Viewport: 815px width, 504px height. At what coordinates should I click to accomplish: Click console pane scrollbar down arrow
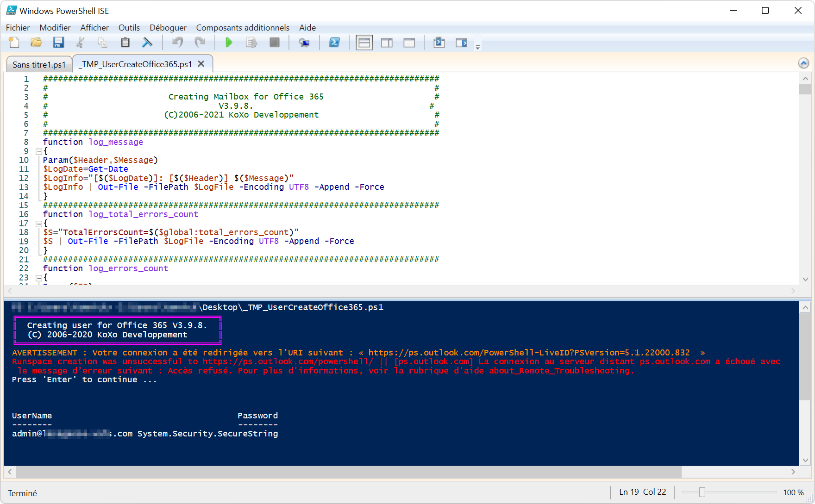coord(805,460)
